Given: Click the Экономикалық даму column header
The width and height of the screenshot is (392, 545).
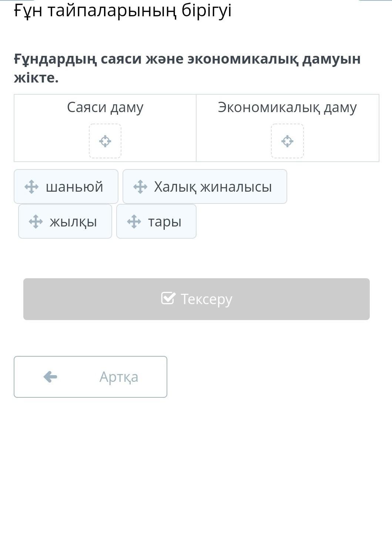Looking at the screenshot, I should pyautogui.click(x=287, y=107).
